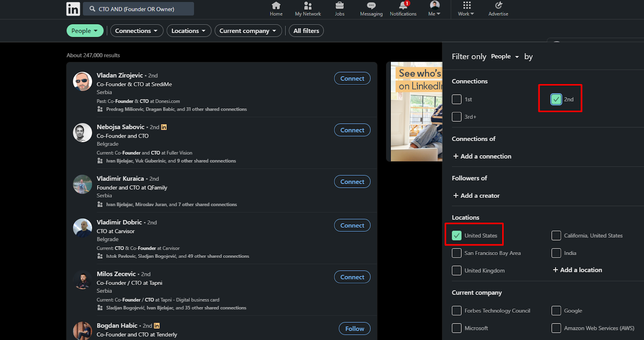This screenshot has width=644, height=340.
Task: Click the LinkedIn logo icon
Action: [x=73, y=9]
